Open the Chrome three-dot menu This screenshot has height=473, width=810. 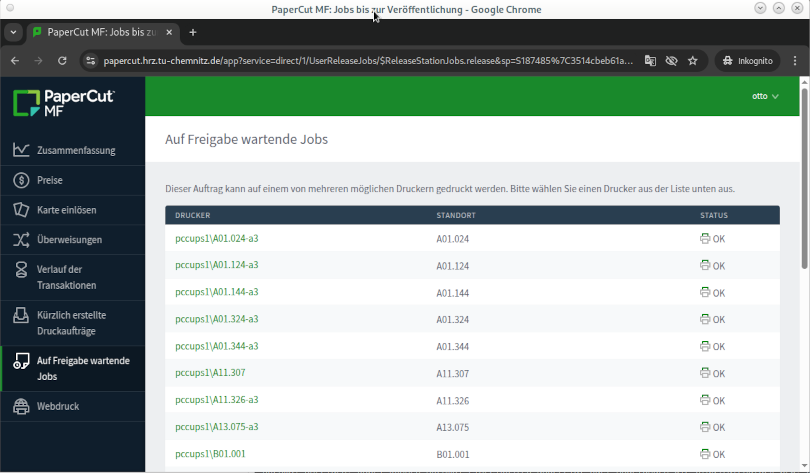(795, 61)
